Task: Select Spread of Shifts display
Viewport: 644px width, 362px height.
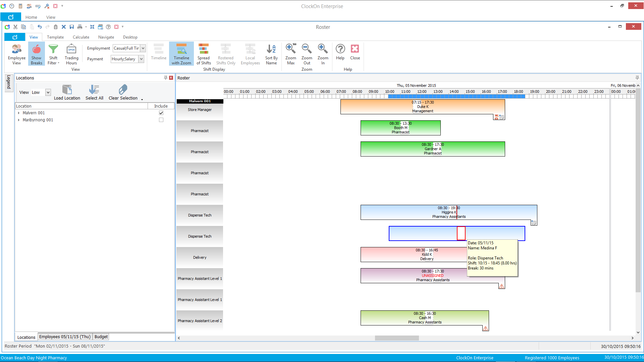Action: coord(204,54)
